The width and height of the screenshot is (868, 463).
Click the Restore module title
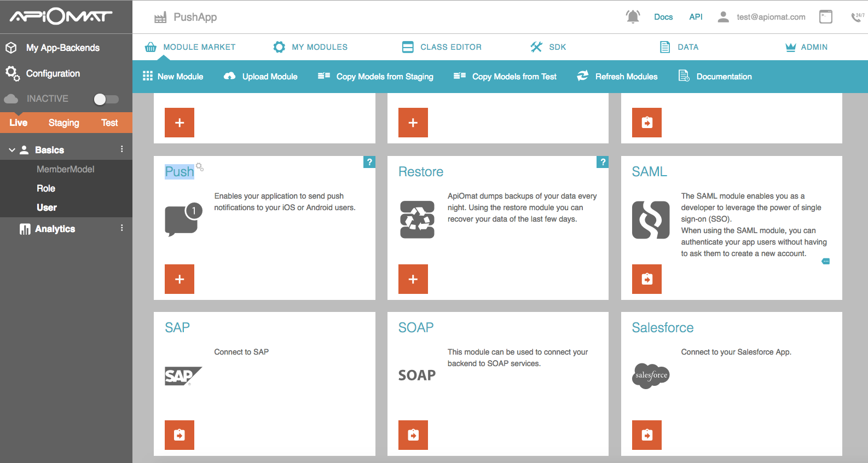coord(421,172)
